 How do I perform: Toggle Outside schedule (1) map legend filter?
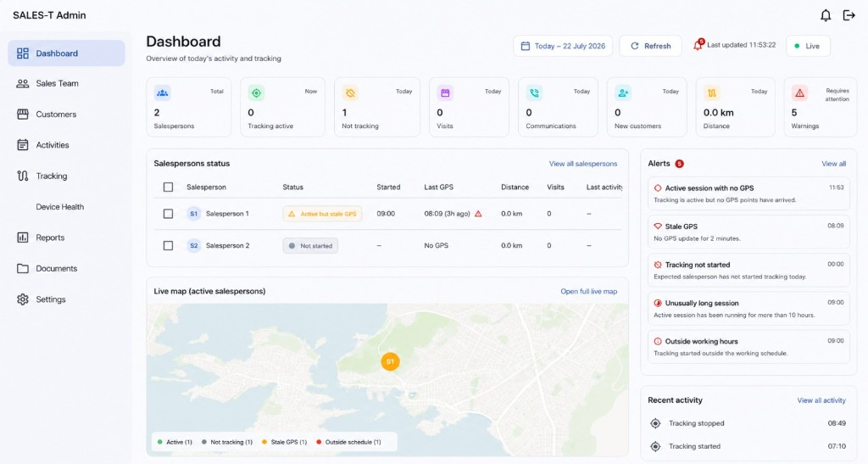[x=348, y=442]
